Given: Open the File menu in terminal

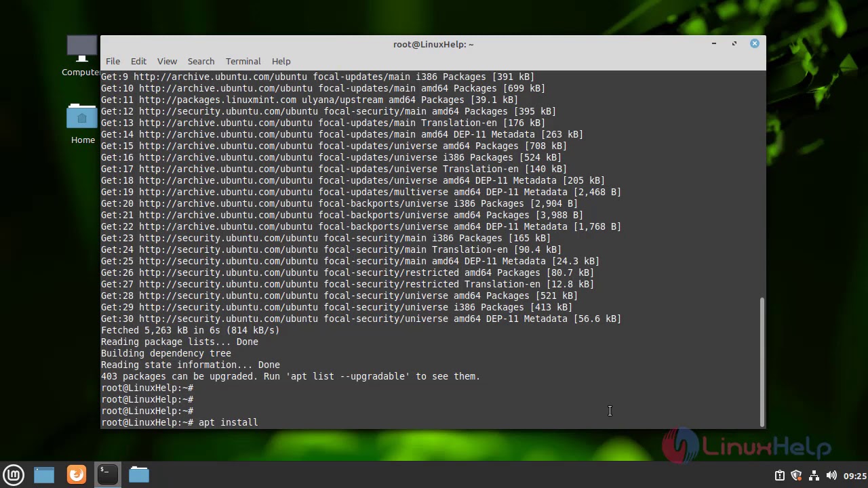Looking at the screenshot, I should [113, 61].
